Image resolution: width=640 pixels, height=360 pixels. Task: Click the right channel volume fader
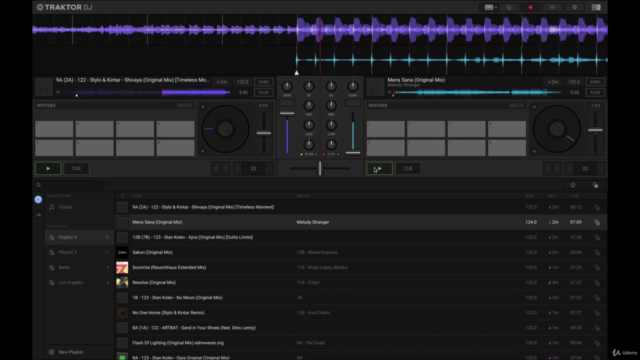point(353,153)
